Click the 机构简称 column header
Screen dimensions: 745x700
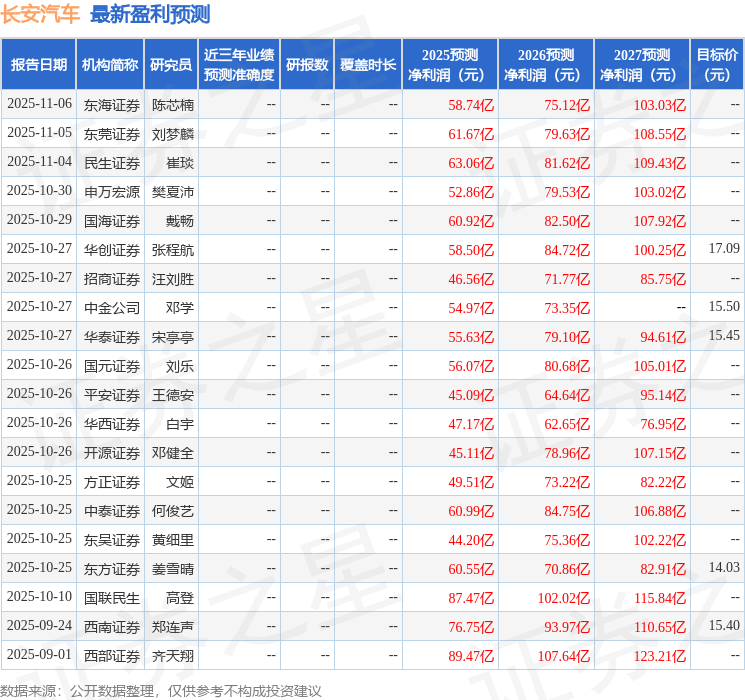click(x=110, y=65)
